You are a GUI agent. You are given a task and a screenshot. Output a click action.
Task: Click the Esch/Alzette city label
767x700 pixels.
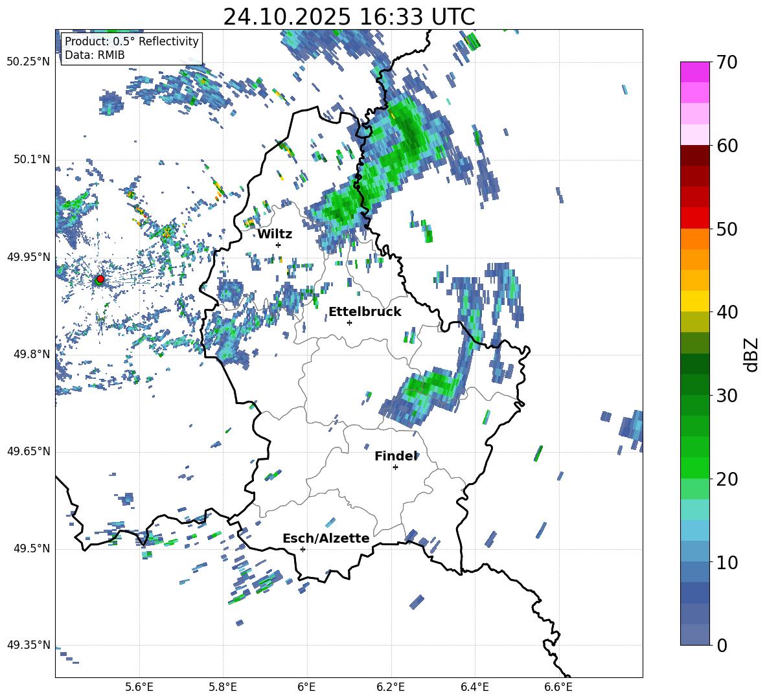pyautogui.click(x=326, y=538)
